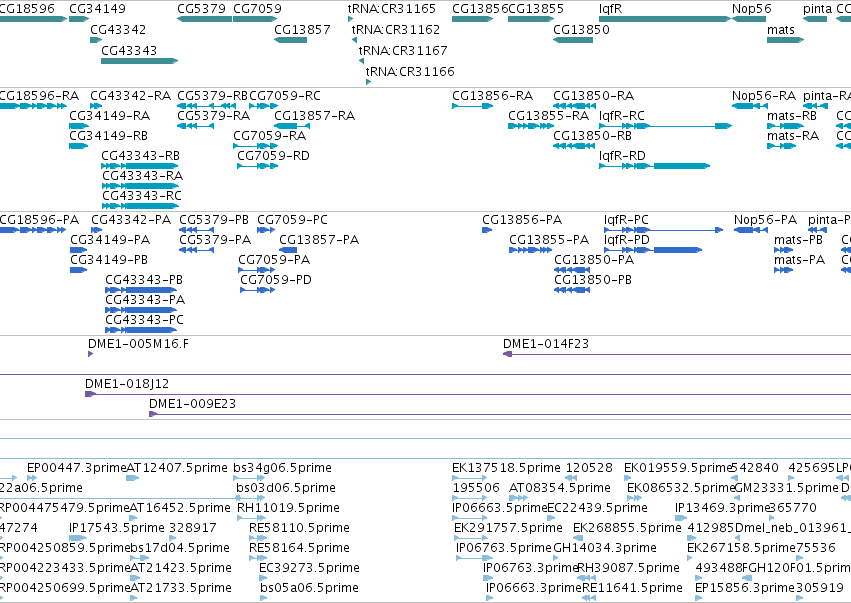Open transcript CG7059-RA
The height and width of the screenshot is (603, 851).
[x=256, y=146]
